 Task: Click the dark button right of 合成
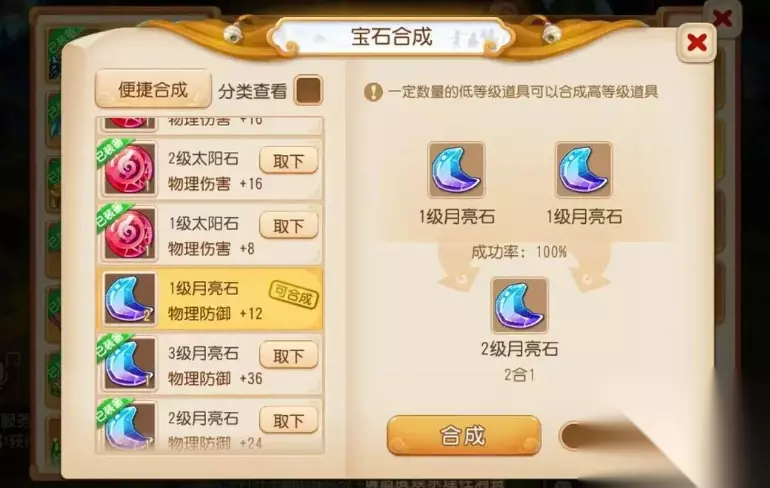[x=589, y=435]
